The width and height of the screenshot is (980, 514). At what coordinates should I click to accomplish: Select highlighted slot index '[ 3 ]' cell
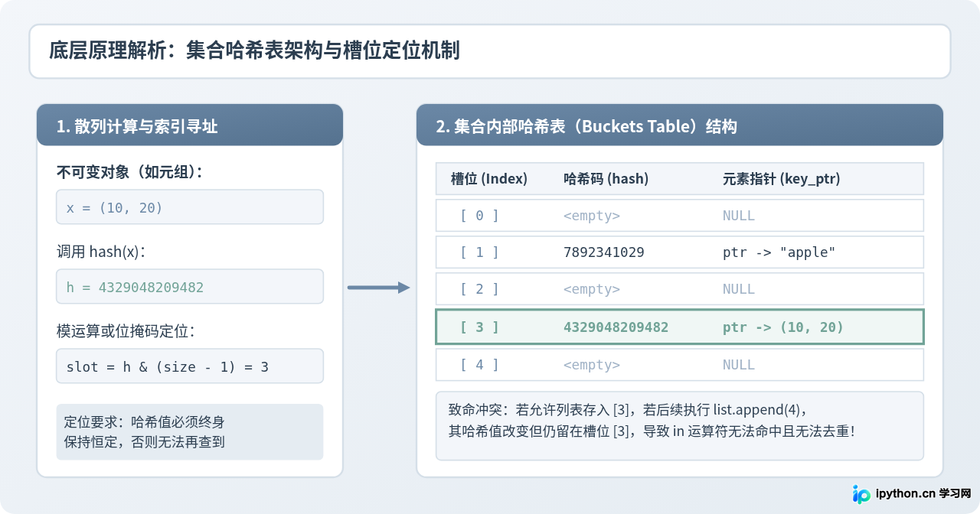[x=479, y=327]
